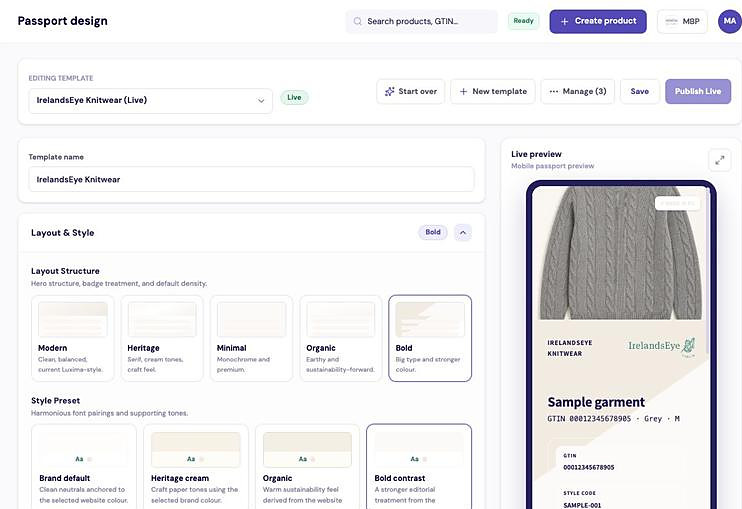Click the Passport design page title

62,21
